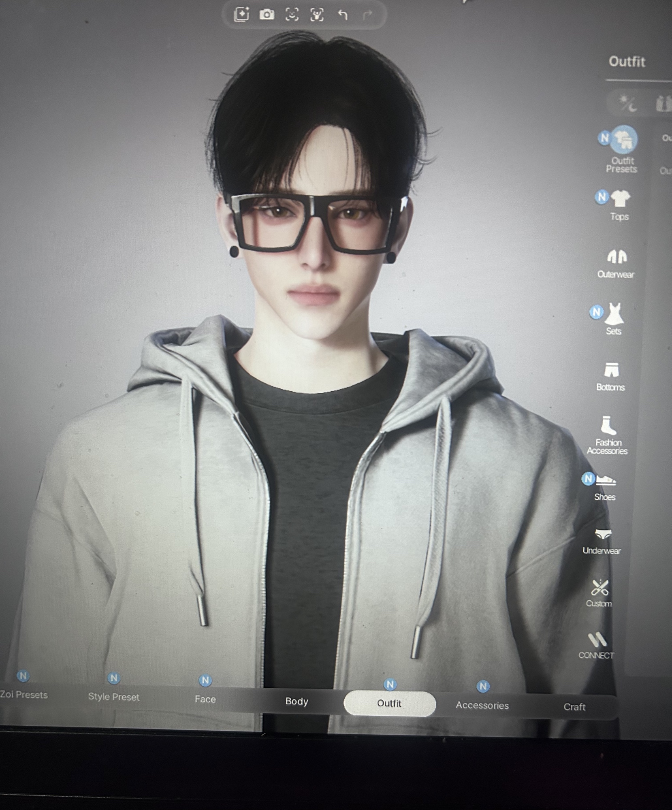Open the Tops clothing category
This screenshot has width=672, height=810.
pos(620,199)
